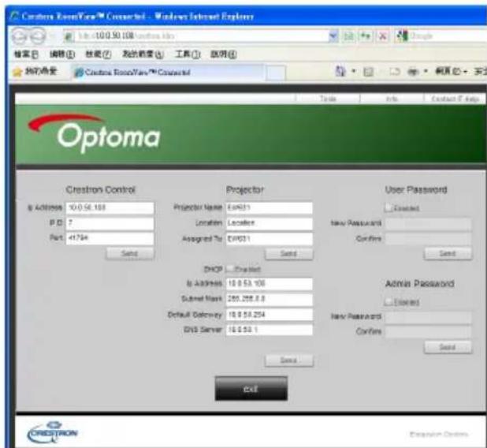Screen dimensions: 487x448
Task: Open the address bar history dropdown
Action: point(333,36)
